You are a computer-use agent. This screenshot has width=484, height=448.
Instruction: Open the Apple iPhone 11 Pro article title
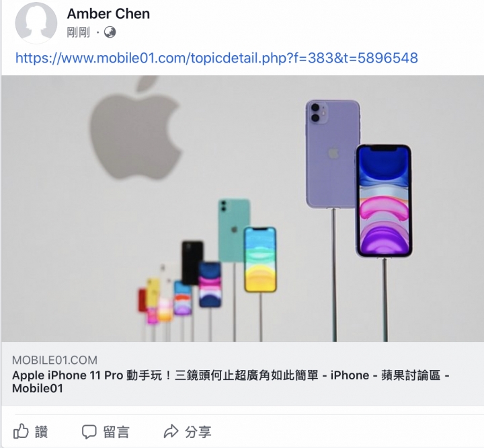click(x=231, y=382)
